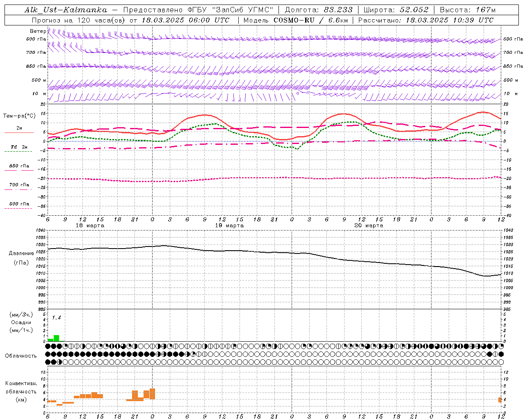Click the taller green precipitation bar
525x420 pixels.
[56, 338]
